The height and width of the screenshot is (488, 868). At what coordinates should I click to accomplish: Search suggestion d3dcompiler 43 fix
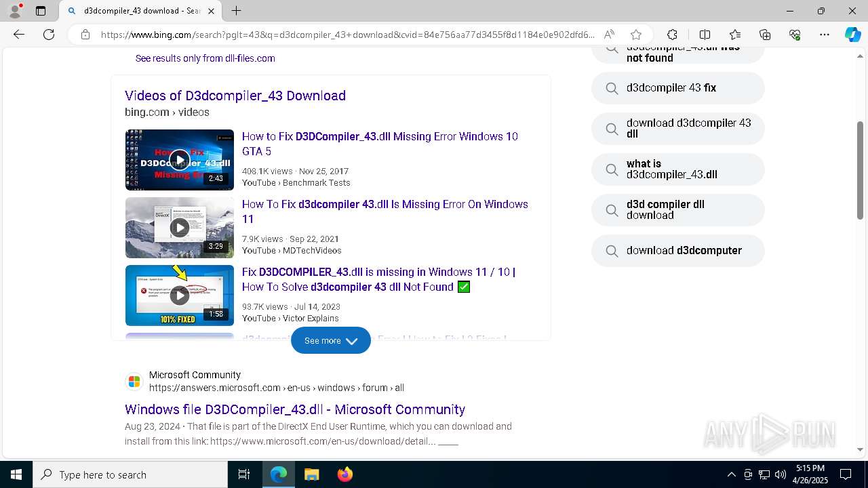[678, 88]
